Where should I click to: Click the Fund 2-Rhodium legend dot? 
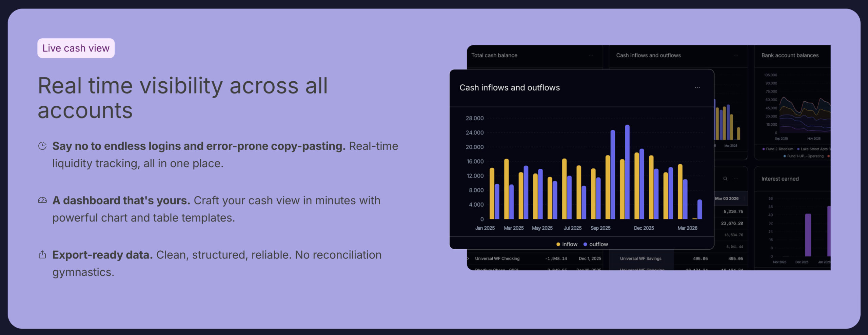[x=764, y=149]
